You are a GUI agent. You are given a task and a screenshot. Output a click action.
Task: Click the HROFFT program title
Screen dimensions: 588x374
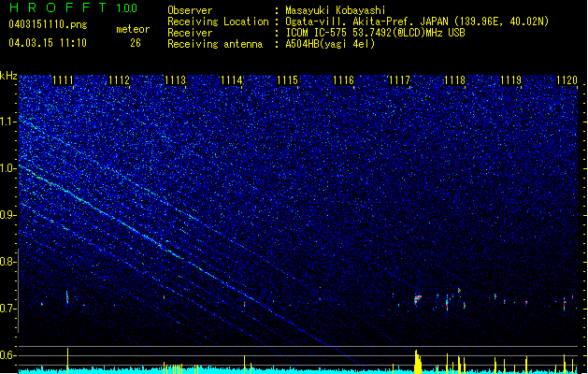pyautogui.click(x=58, y=7)
